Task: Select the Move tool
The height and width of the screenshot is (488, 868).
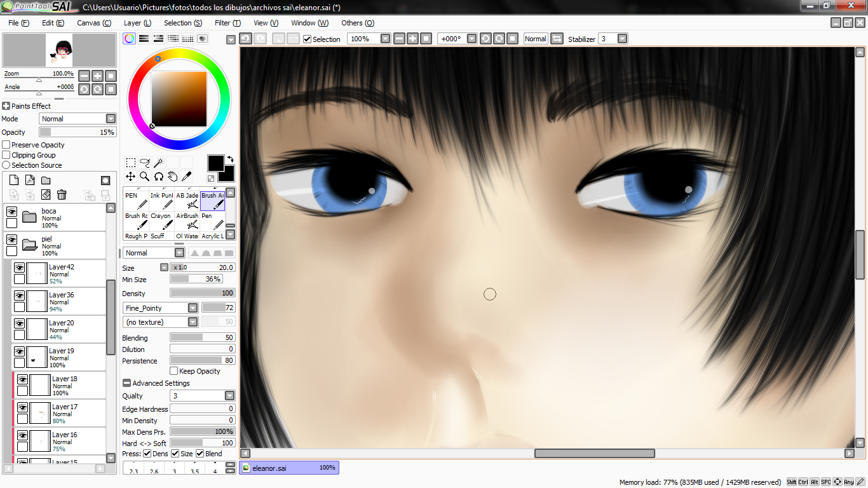Action: 130,177
